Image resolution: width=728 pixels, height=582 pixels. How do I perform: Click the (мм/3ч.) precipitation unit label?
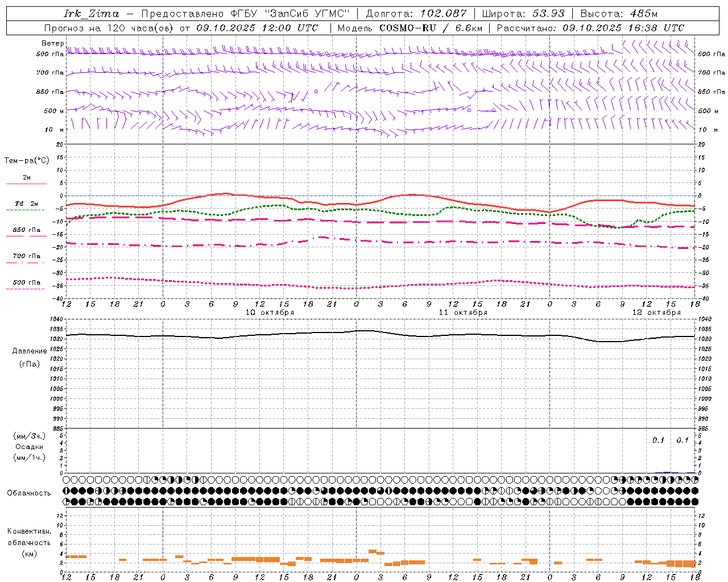click(x=29, y=436)
